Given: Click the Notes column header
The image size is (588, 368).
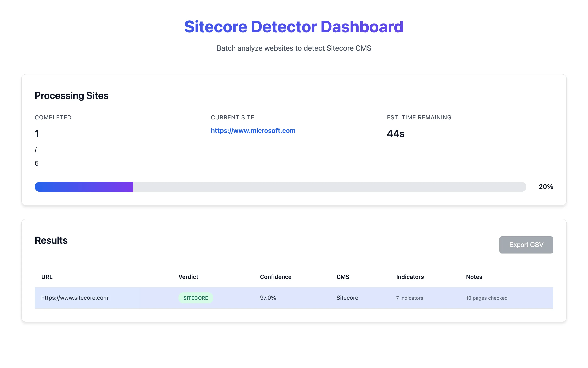Looking at the screenshot, I should tap(474, 277).
